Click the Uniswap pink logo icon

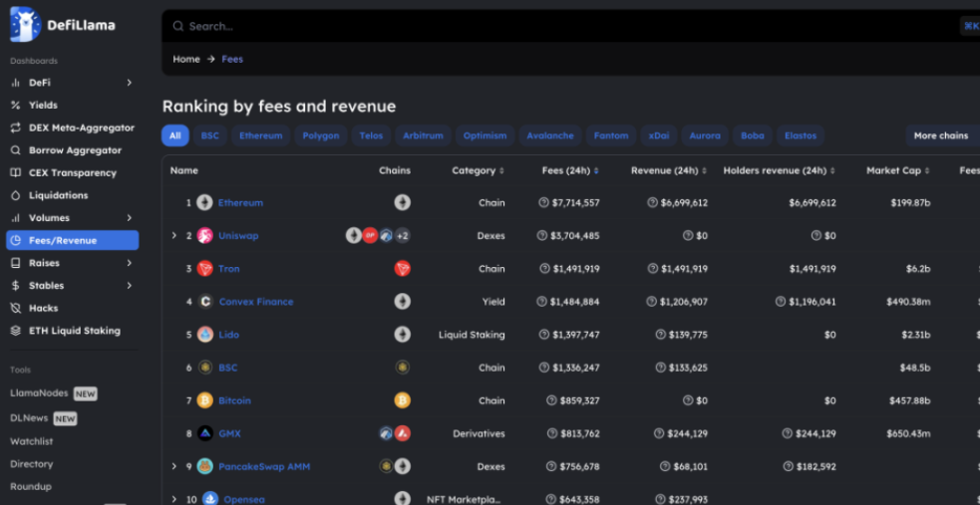[x=204, y=236]
